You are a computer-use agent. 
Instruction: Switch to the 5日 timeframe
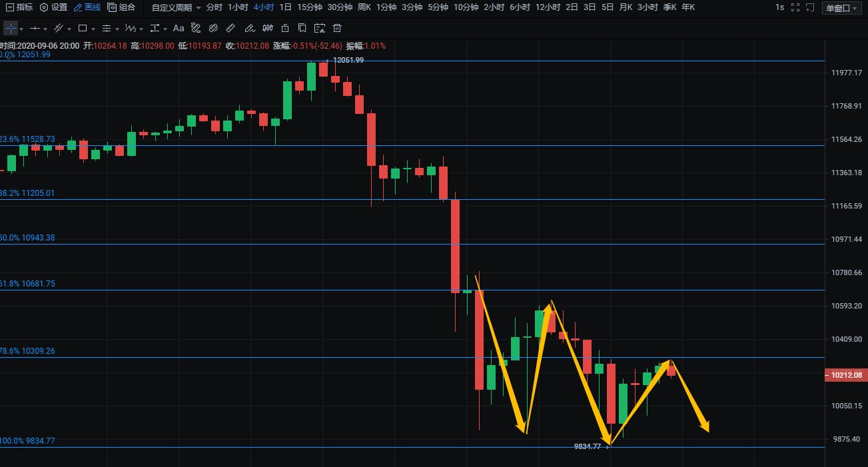608,7
